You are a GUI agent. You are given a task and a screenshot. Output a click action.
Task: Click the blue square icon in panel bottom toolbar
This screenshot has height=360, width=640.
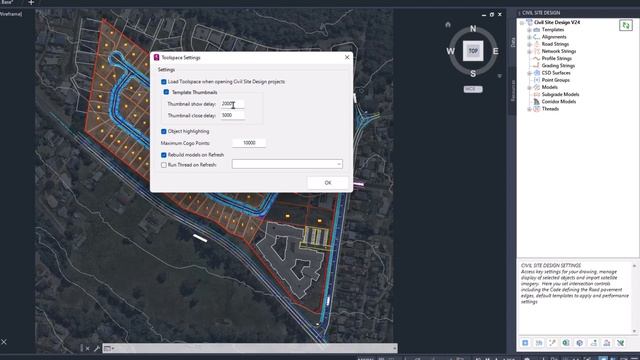tap(525, 343)
